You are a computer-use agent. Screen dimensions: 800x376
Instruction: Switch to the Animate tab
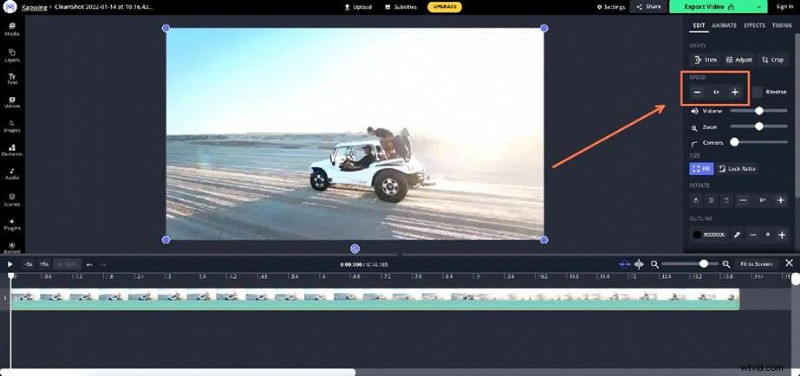pyautogui.click(x=724, y=26)
